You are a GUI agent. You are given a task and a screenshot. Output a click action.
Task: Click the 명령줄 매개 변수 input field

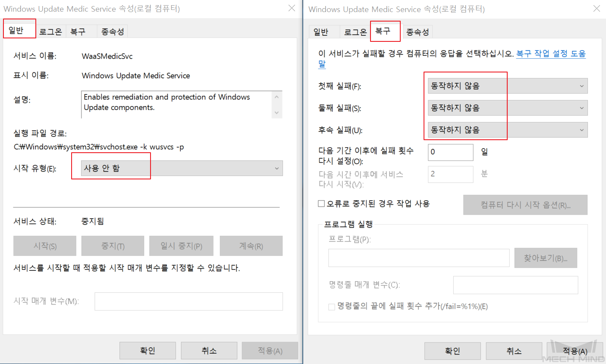pyautogui.click(x=515, y=285)
